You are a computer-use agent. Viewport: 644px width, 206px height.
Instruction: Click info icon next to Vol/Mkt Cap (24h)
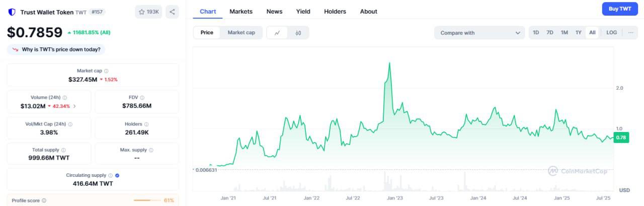70,124
